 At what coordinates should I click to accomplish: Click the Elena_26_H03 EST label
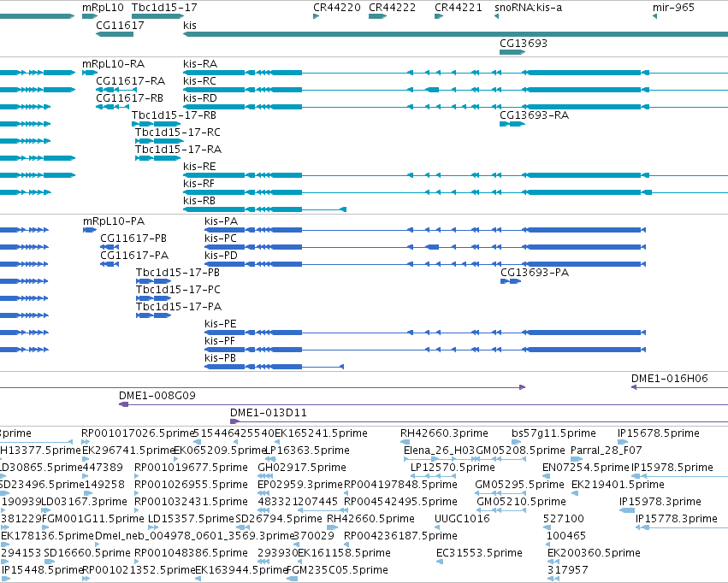point(440,450)
